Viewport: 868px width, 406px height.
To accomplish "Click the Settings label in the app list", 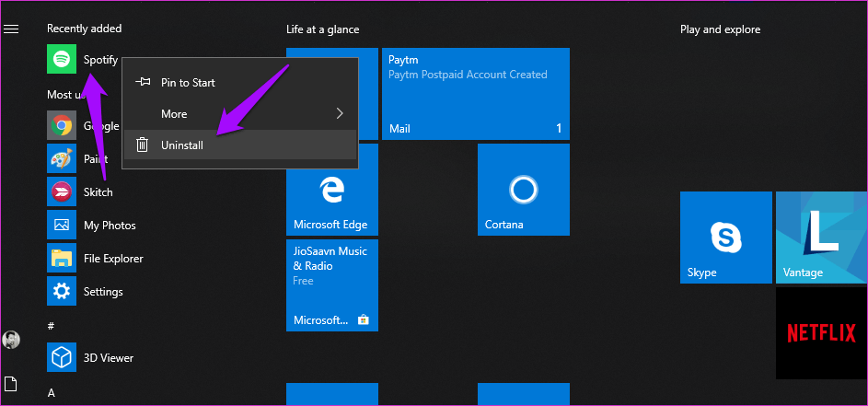I will click(103, 292).
